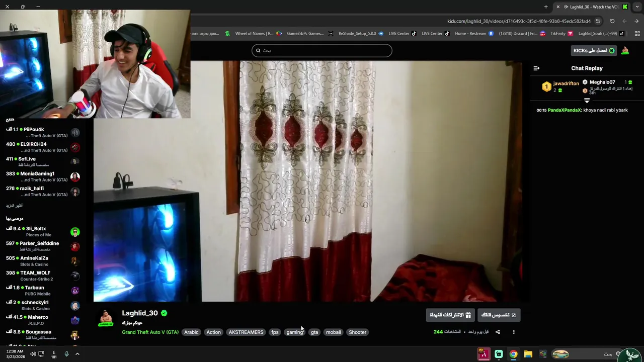Screen dimensions: 644x362
Task: Open Tarboun recommended channel
Action: click(x=43, y=291)
